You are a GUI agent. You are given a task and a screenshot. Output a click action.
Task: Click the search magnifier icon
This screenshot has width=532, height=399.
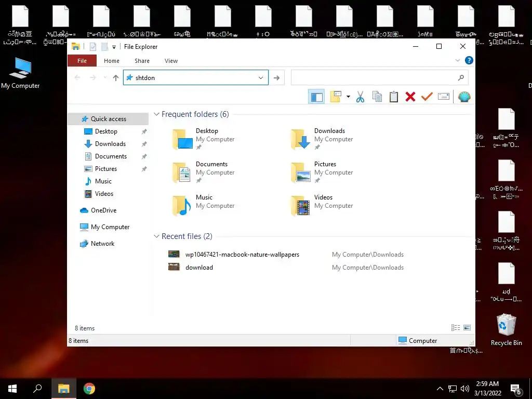click(x=461, y=78)
